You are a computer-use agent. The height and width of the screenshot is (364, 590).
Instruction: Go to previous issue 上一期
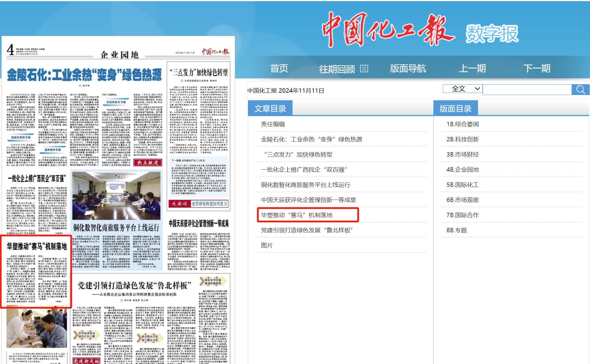point(472,68)
